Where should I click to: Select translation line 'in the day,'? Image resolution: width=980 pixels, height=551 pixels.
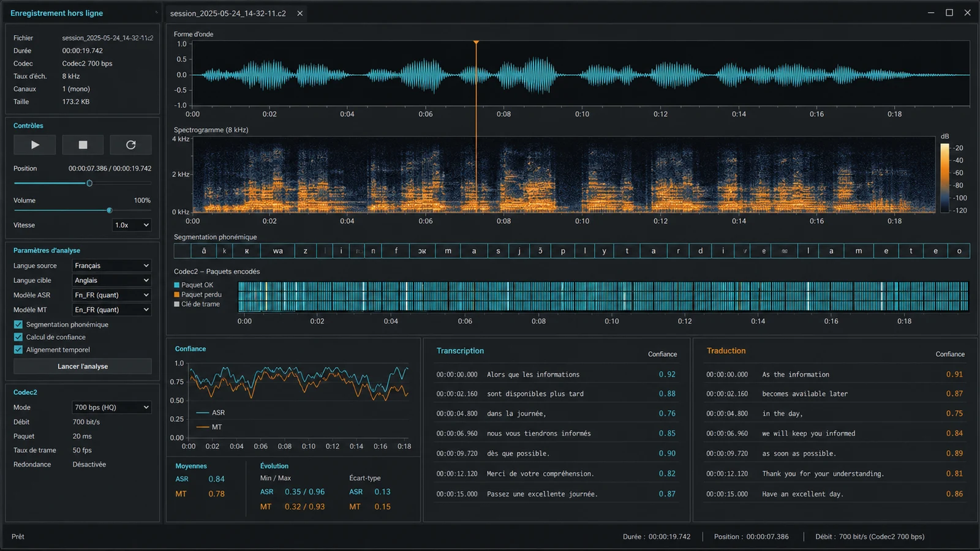[x=835, y=414]
